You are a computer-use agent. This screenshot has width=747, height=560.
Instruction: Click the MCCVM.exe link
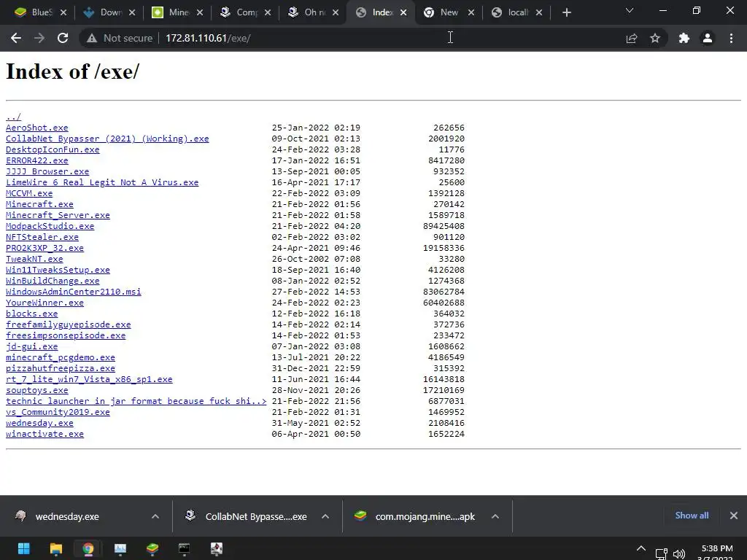coord(29,193)
